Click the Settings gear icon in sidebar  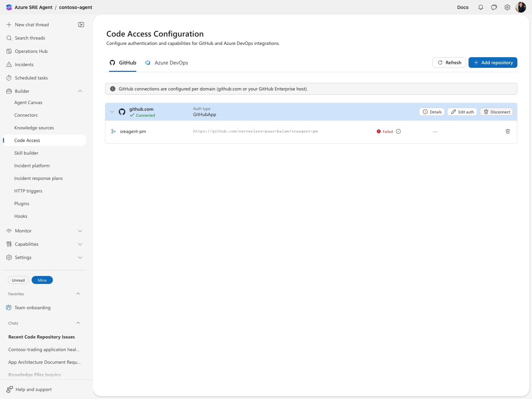point(9,257)
